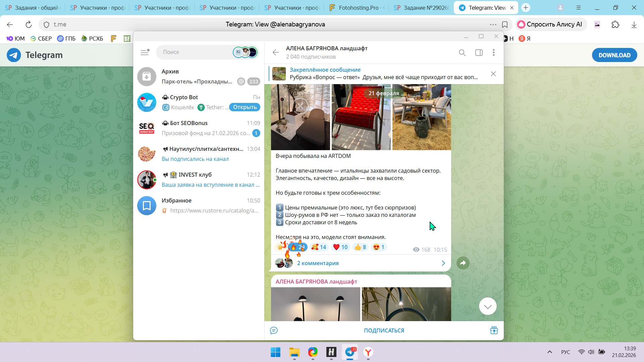Open the gift icon near subscribe bar
This screenshot has width=644, height=362.
(x=494, y=330)
